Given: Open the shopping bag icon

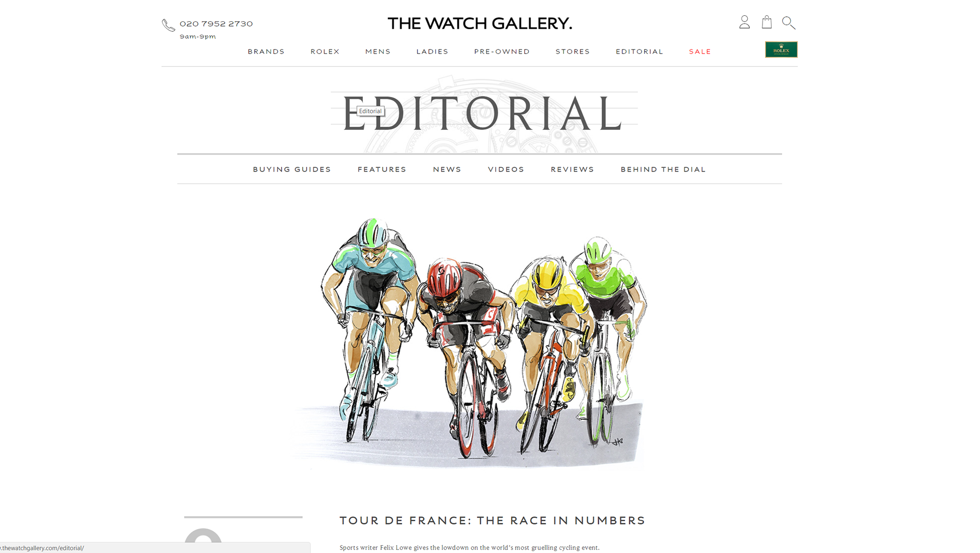Looking at the screenshot, I should point(767,22).
